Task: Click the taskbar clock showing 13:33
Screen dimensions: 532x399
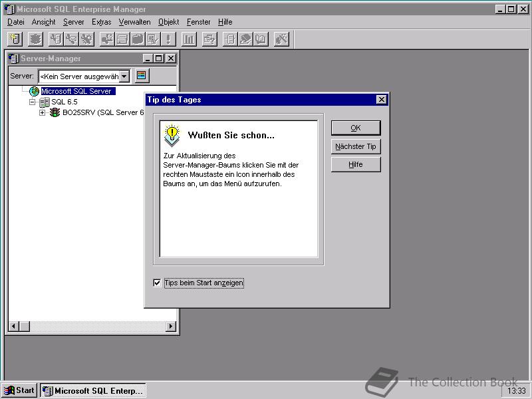Action: tap(517, 391)
